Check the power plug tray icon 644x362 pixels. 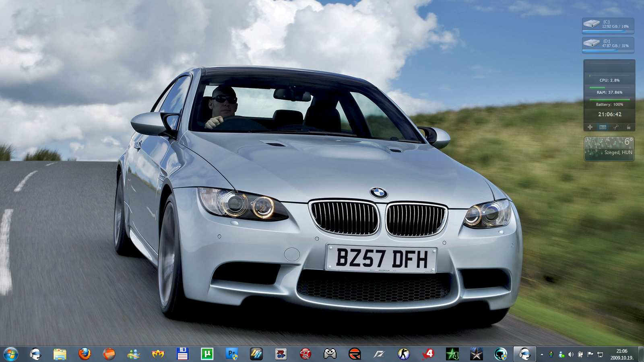[x=580, y=354]
